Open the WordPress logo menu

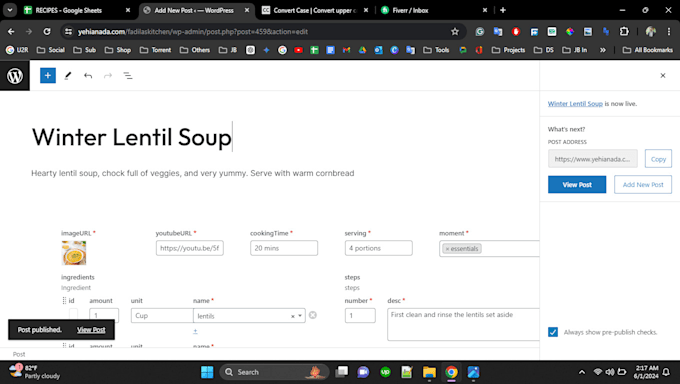15,76
